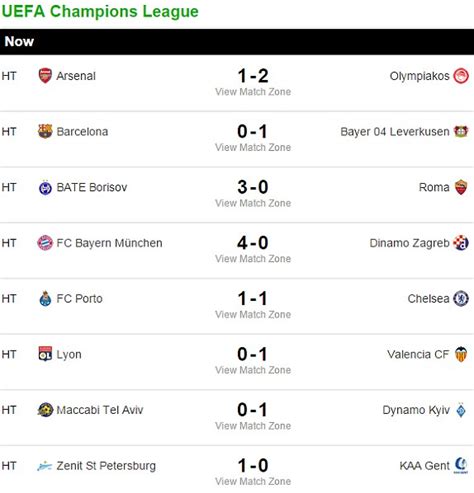Click the Dynamo Kyiv diamond crest

pyautogui.click(x=461, y=410)
